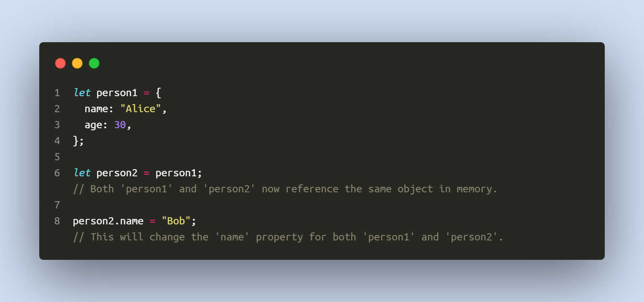Click empty line number 5
This screenshot has width=644, height=302.
coord(57,157)
